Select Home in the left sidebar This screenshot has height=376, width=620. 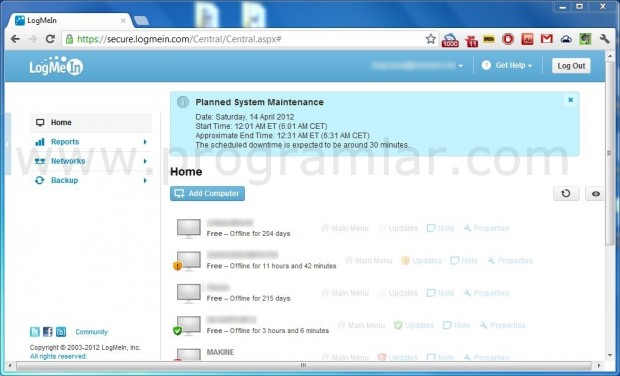(91, 123)
